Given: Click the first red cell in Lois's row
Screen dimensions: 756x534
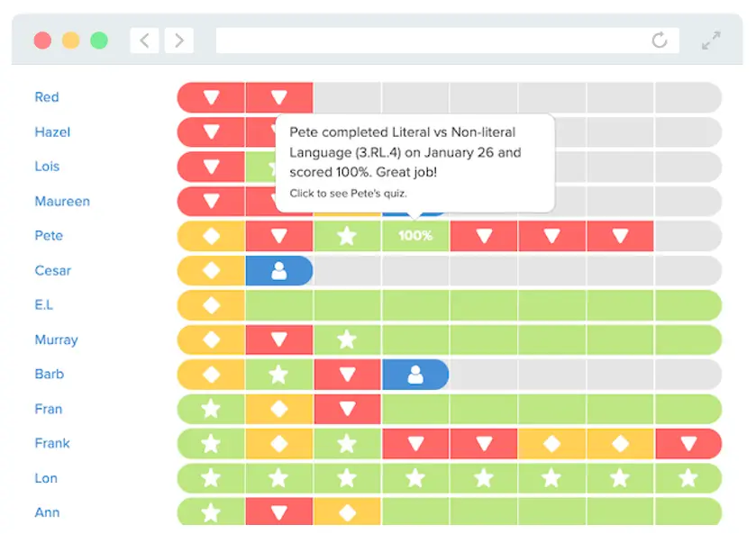Looking at the screenshot, I should [x=211, y=167].
